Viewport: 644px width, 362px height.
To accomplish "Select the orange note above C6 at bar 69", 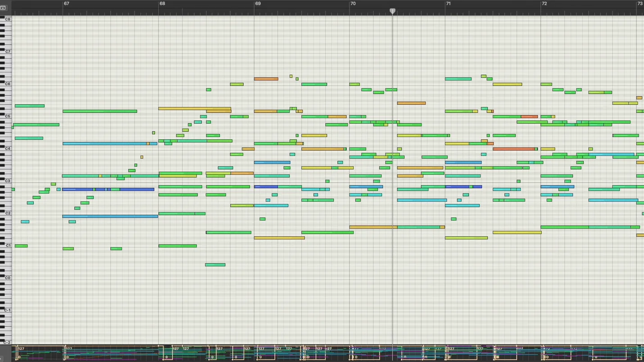I will [x=266, y=79].
